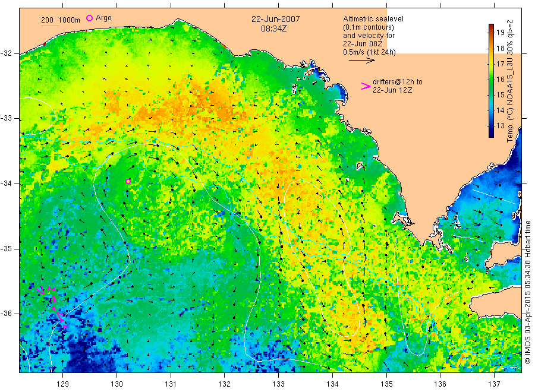535x392 pixels.
Task: Click the magenta Argo circle legend icon
Action: [x=89, y=18]
